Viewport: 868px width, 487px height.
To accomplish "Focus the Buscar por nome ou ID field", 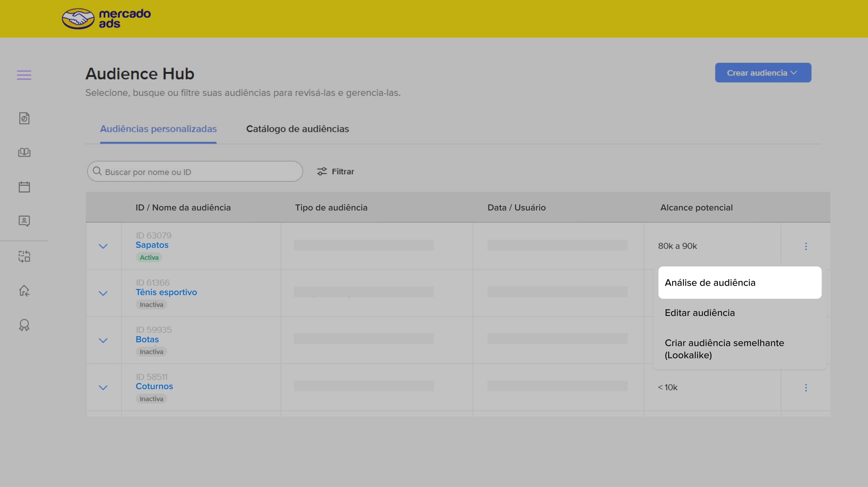I will [x=195, y=171].
